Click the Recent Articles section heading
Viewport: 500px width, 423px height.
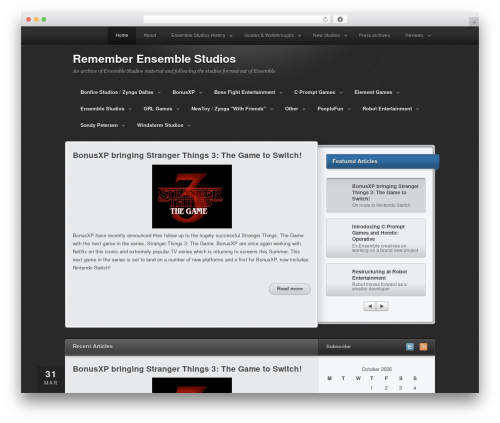[93, 346]
